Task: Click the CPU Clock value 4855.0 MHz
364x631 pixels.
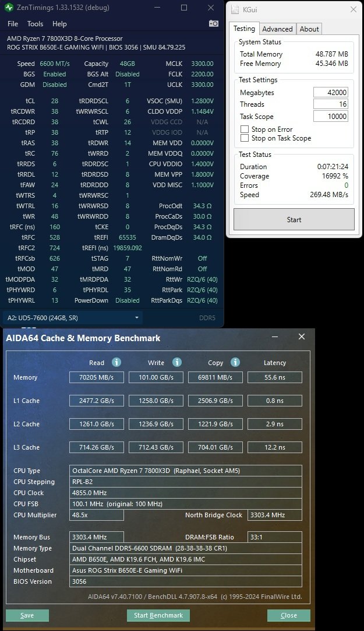Action: click(x=186, y=493)
